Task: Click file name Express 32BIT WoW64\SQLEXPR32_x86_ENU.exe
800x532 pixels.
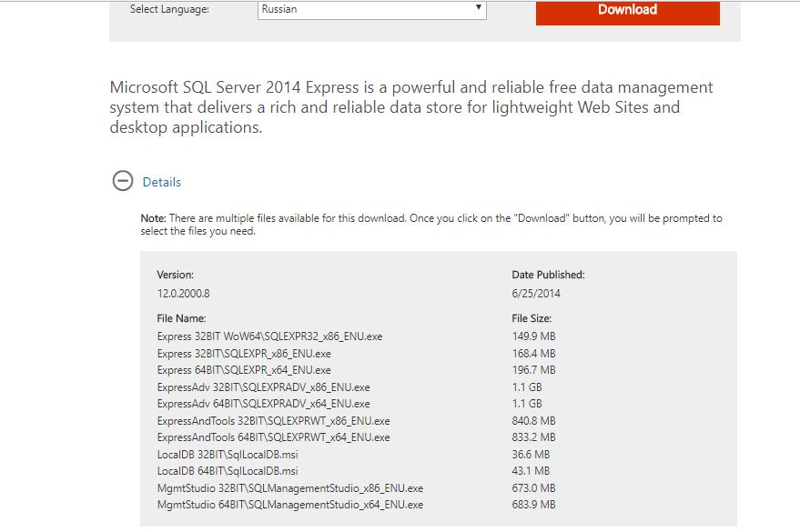Action: coord(269,336)
